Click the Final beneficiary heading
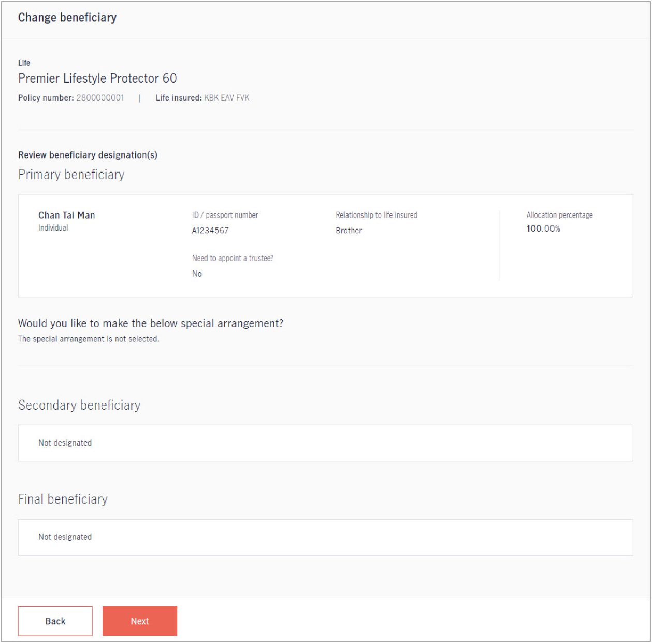Image resolution: width=652 pixels, height=644 pixels. (63, 499)
